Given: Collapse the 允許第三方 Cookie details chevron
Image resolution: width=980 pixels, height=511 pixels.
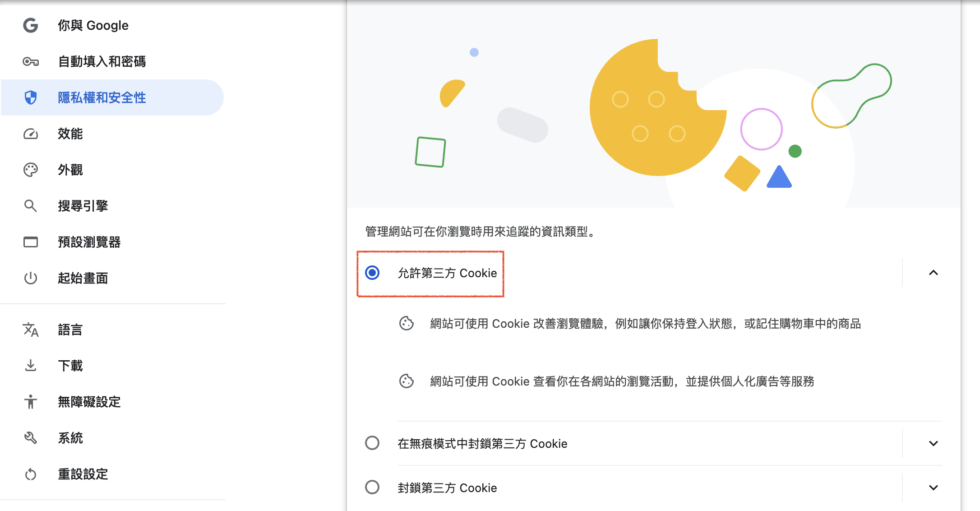Looking at the screenshot, I should (934, 273).
